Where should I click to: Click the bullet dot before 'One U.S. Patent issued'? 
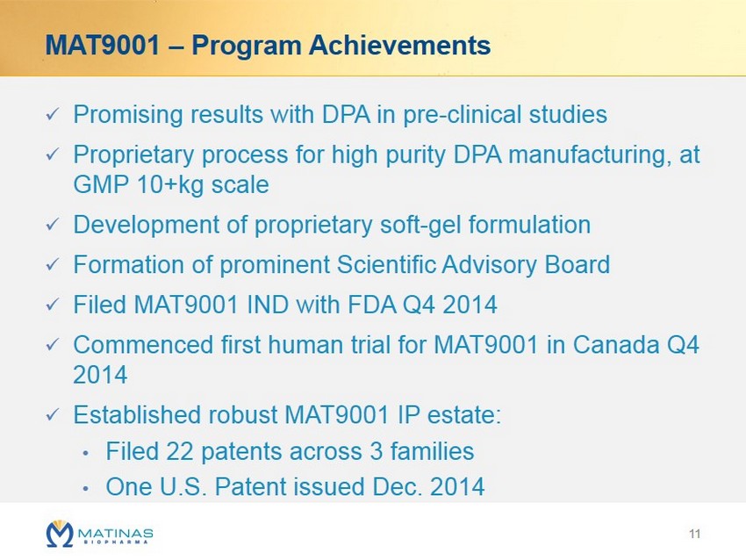click(85, 488)
